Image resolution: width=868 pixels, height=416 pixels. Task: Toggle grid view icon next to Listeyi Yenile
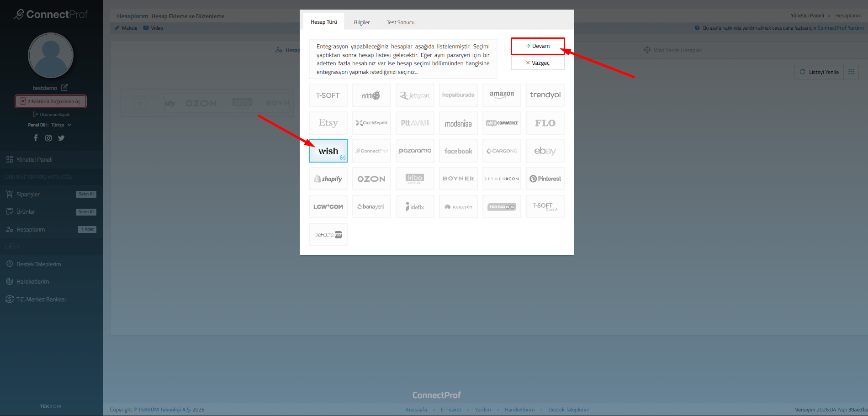851,72
